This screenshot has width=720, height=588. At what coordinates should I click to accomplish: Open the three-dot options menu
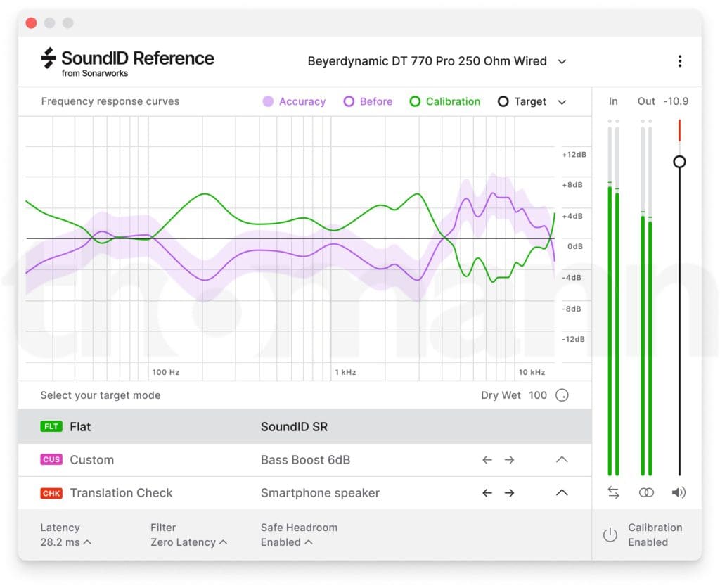tap(679, 61)
